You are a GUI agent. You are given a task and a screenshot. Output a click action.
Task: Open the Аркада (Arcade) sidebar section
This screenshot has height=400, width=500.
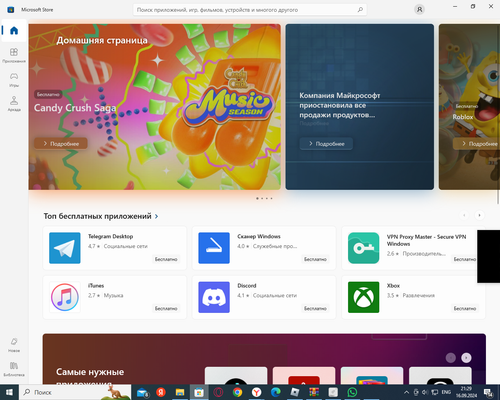14,104
